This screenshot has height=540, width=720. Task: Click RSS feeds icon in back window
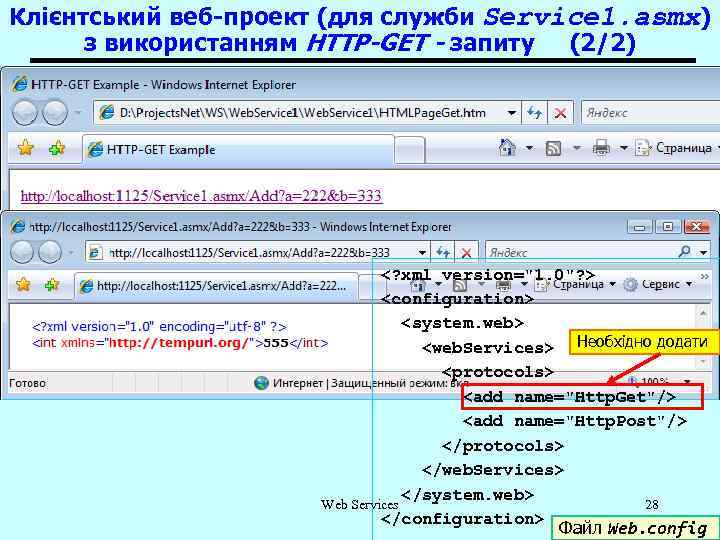point(553,148)
